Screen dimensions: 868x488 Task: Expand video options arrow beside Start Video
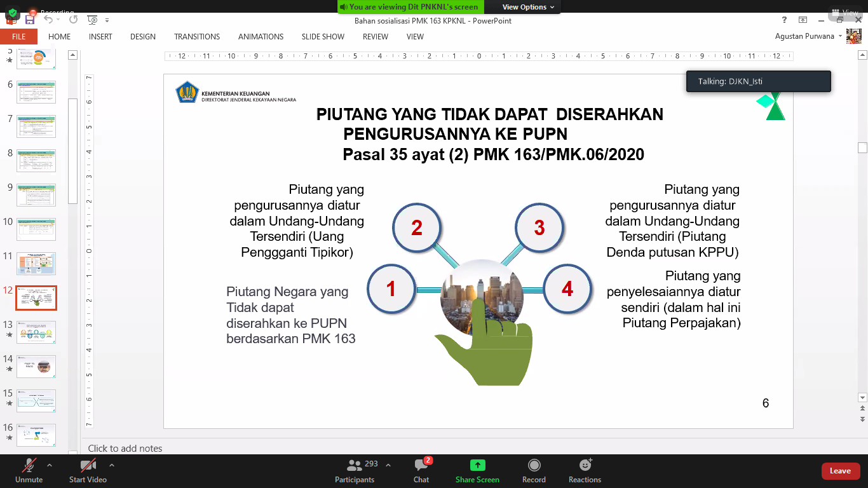point(112,464)
